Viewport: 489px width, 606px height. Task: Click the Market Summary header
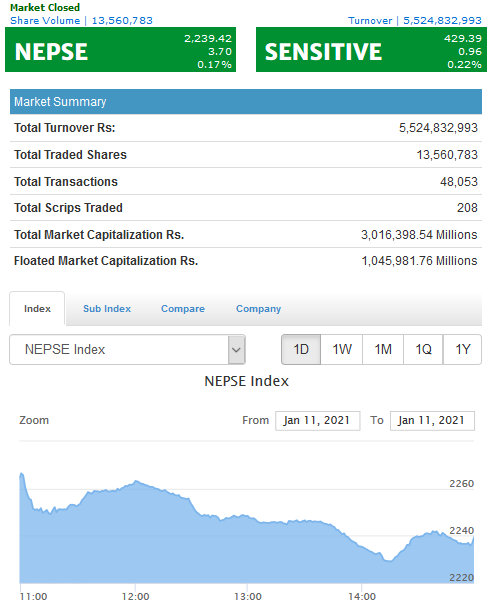[246, 102]
